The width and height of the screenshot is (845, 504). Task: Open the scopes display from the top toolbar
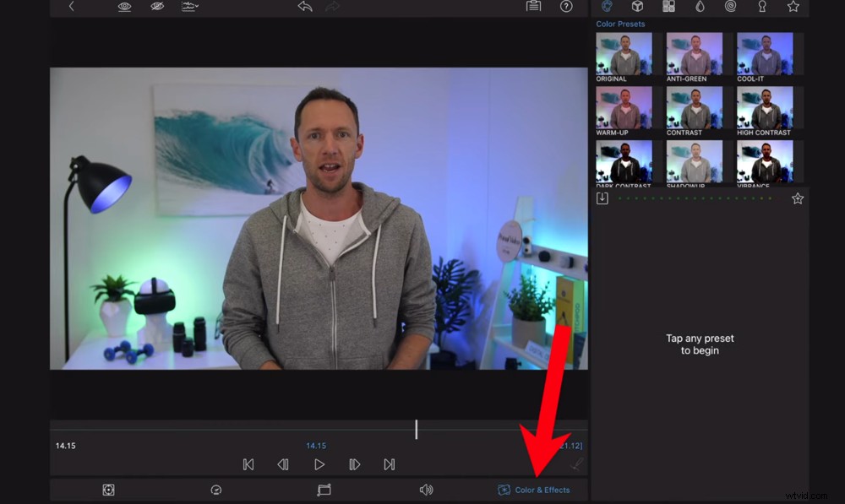coord(189,7)
